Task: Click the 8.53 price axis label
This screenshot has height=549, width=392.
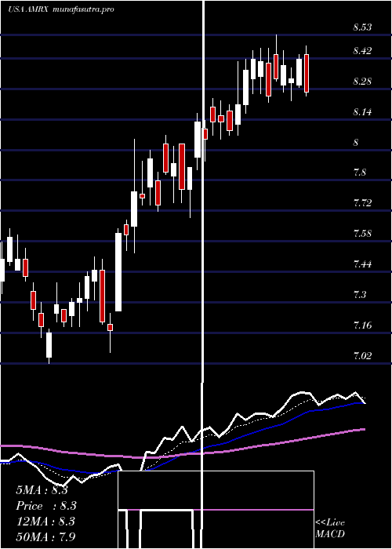Action: pyautogui.click(x=362, y=27)
